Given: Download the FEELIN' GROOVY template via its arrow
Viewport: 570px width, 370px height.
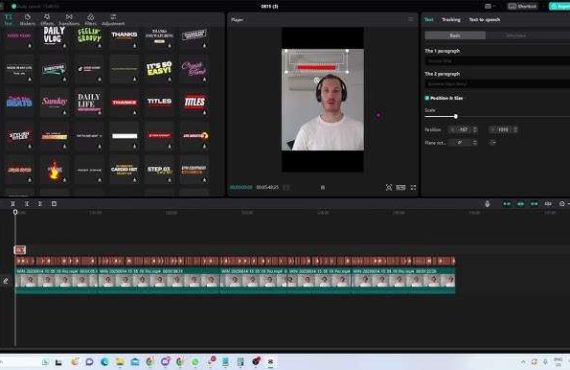Looking at the screenshot, I should [x=100, y=46].
